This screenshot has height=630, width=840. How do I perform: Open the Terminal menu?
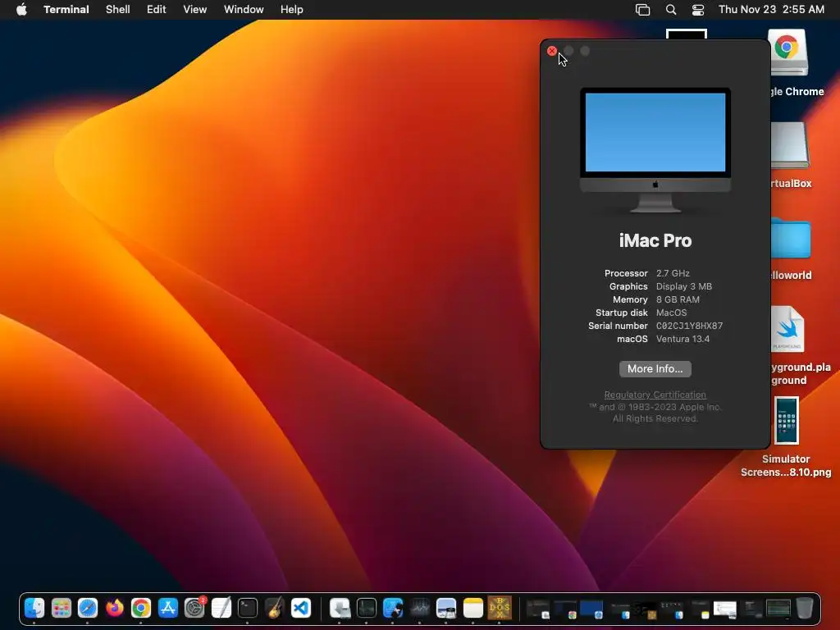click(66, 10)
